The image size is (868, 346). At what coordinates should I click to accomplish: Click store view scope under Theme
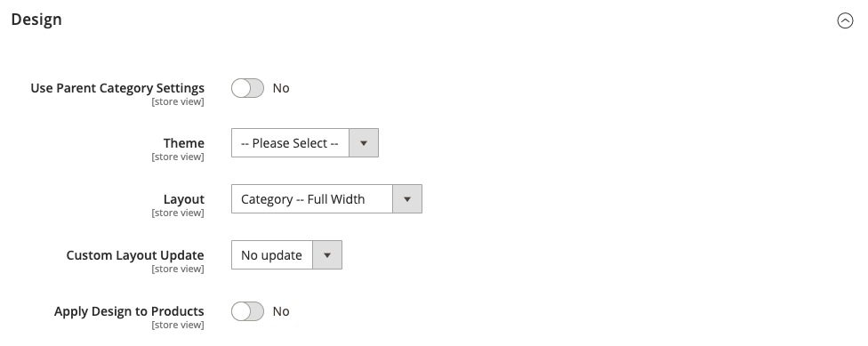tap(178, 157)
